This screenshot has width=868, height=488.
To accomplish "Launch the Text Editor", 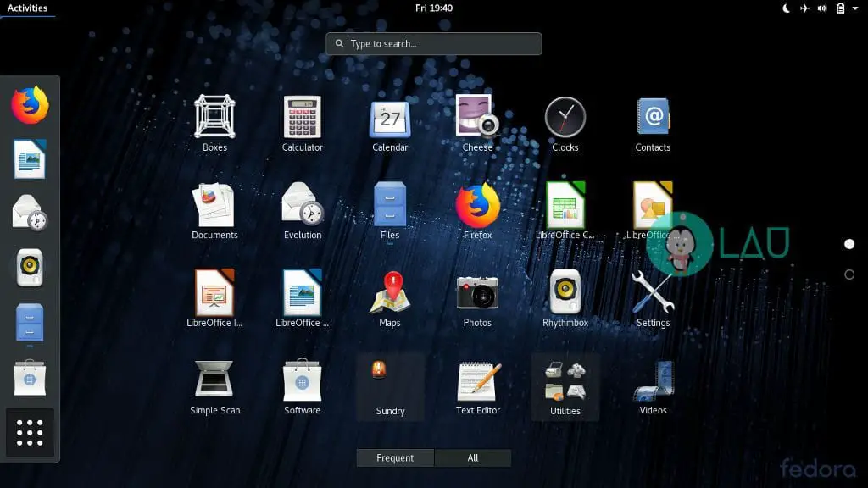I will click(x=478, y=386).
